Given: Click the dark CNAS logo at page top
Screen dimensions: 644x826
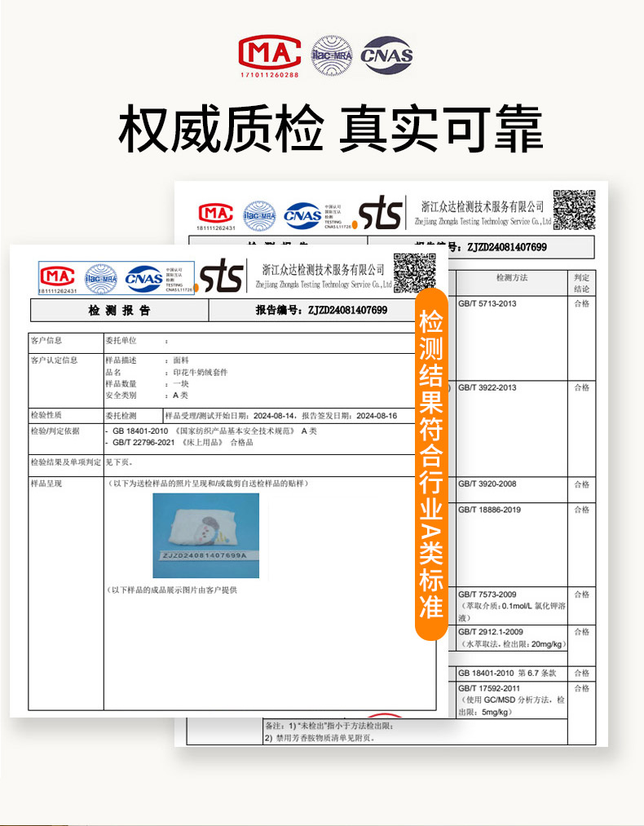Looking at the screenshot, I should (387, 55).
